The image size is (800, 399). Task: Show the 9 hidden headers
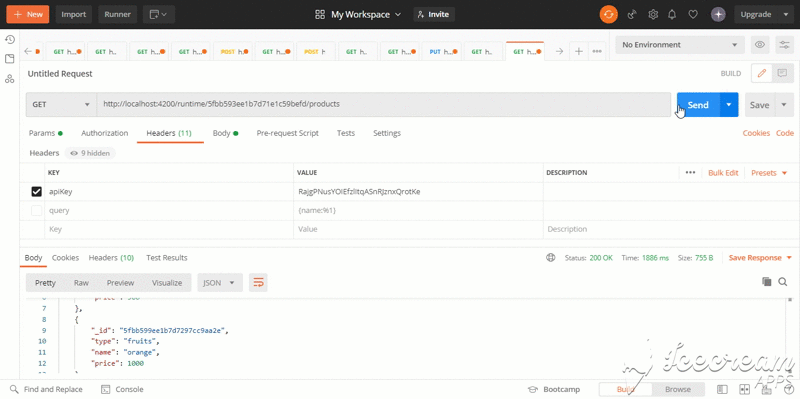pyautogui.click(x=90, y=153)
